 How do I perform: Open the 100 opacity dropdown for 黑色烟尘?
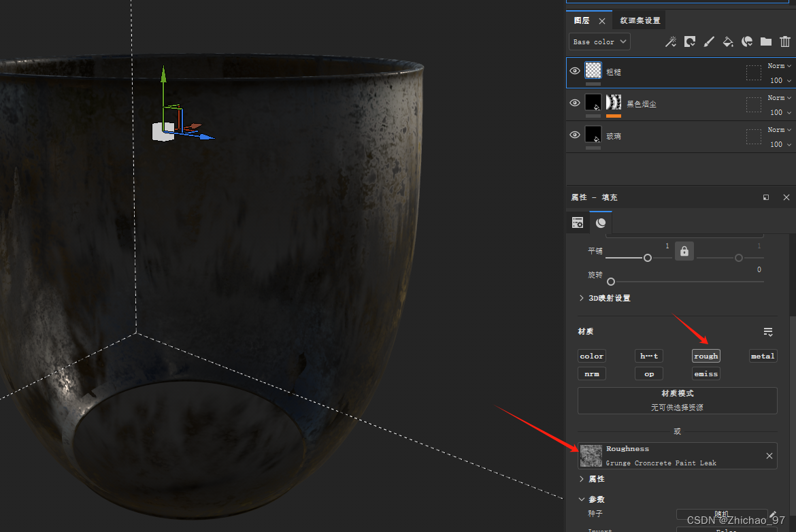(x=780, y=113)
